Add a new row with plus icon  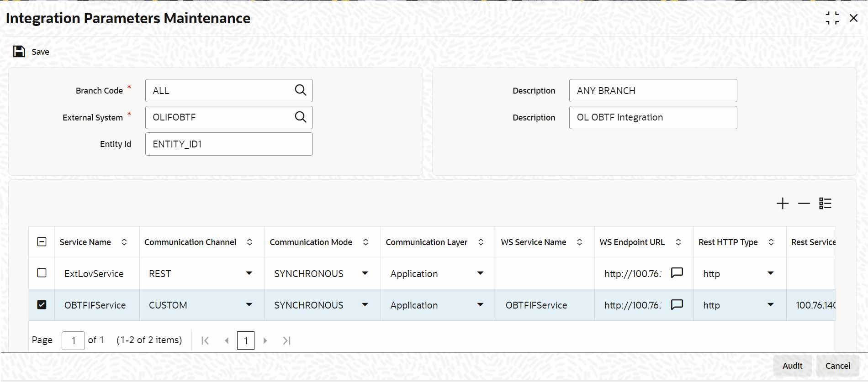click(783, 204)
